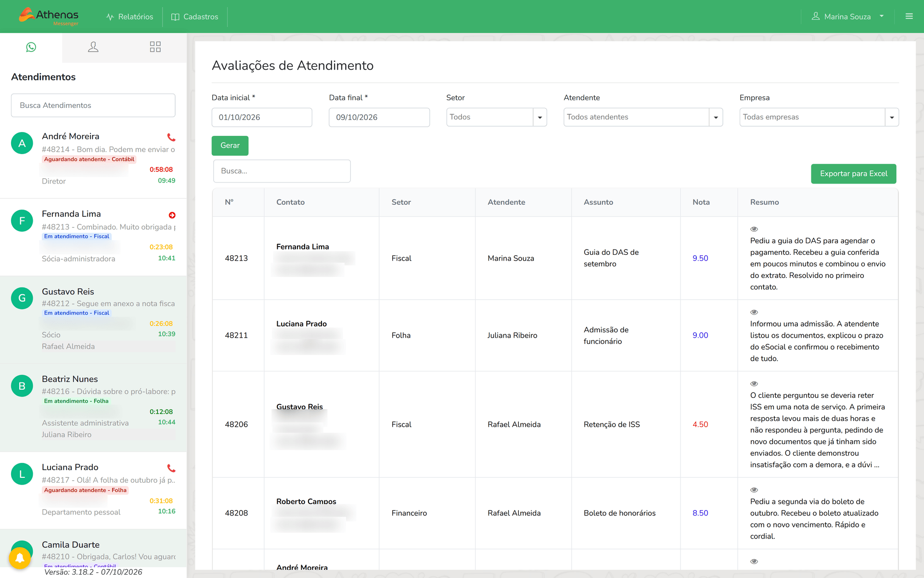Click Aguardando atendente - Contábil tag
The height and width of the screenshot is (578, 924).
tap(89, 159)
